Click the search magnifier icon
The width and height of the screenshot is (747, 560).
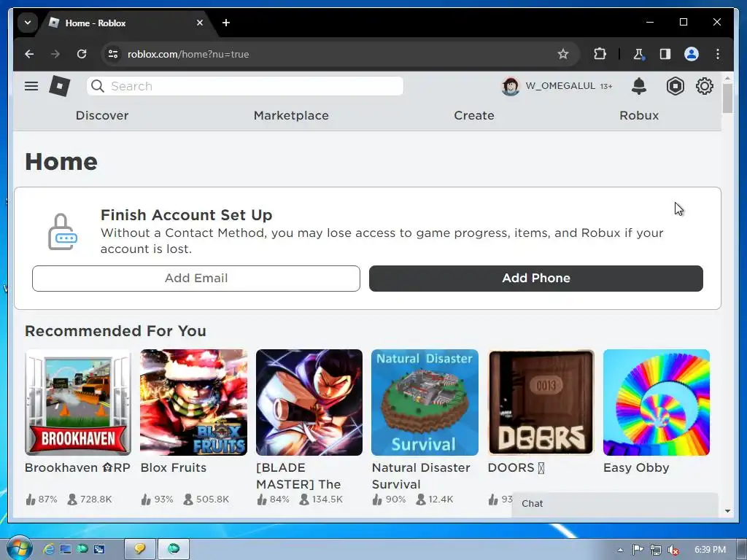point(98,86)
